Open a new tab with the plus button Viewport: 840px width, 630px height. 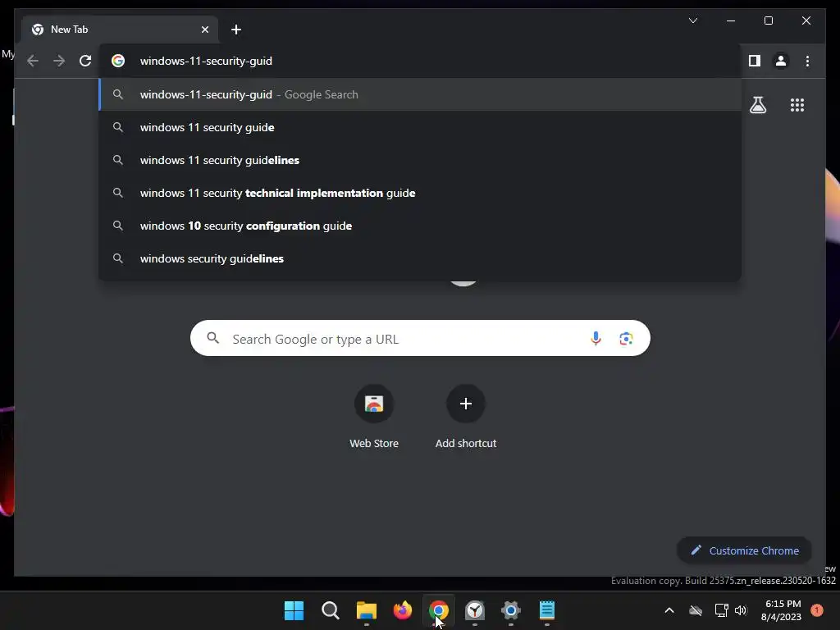pos(236,30)
